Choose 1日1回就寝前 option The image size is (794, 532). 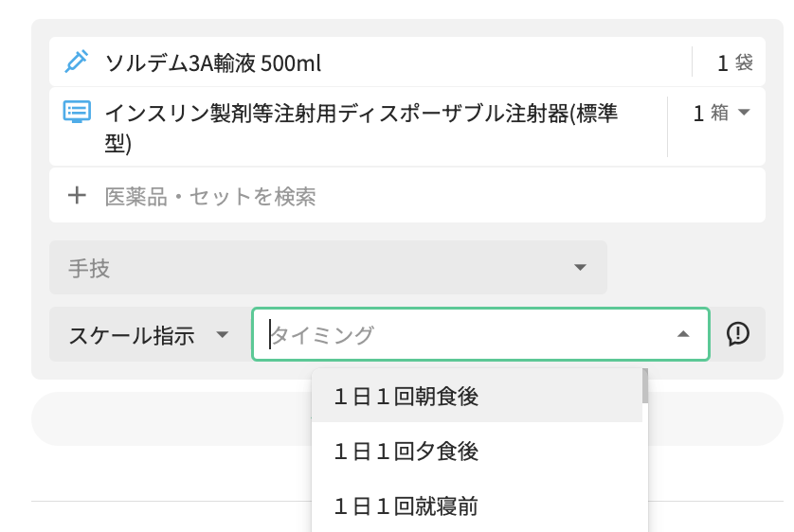[406, 506]
